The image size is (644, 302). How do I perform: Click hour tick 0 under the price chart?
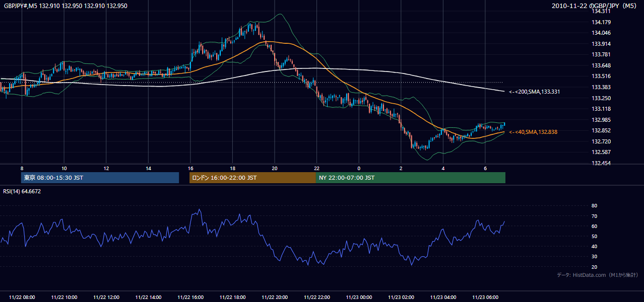pyautogui.click(x=359, y=168)
